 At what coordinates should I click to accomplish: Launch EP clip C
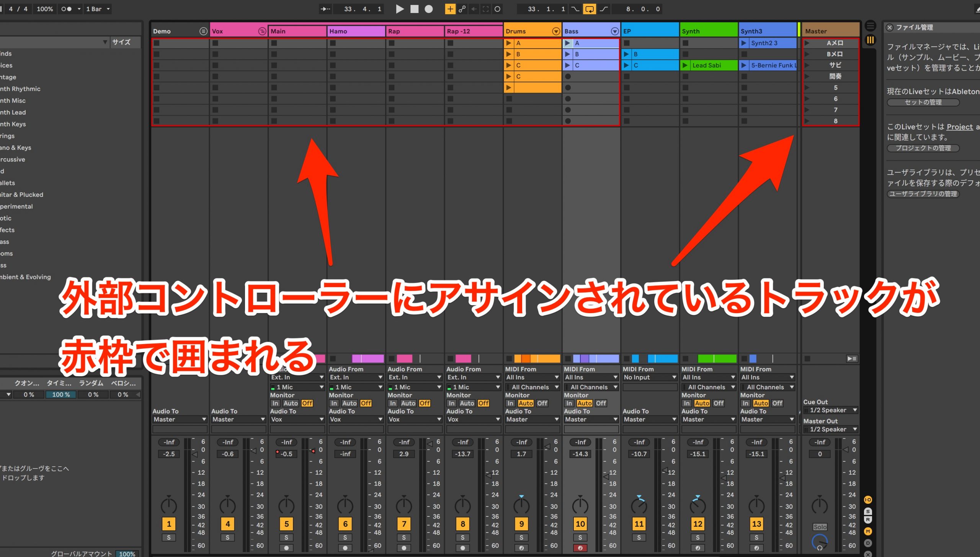click(626, 65)
